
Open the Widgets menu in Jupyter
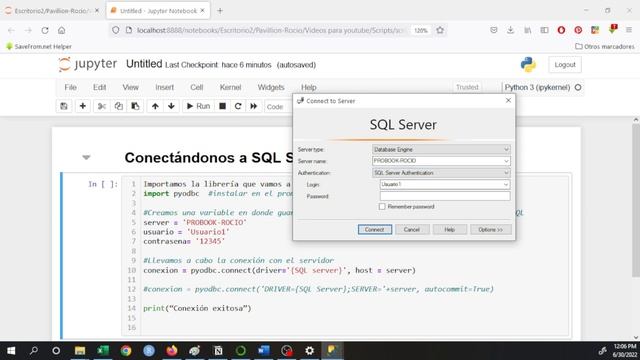point(271,87)
